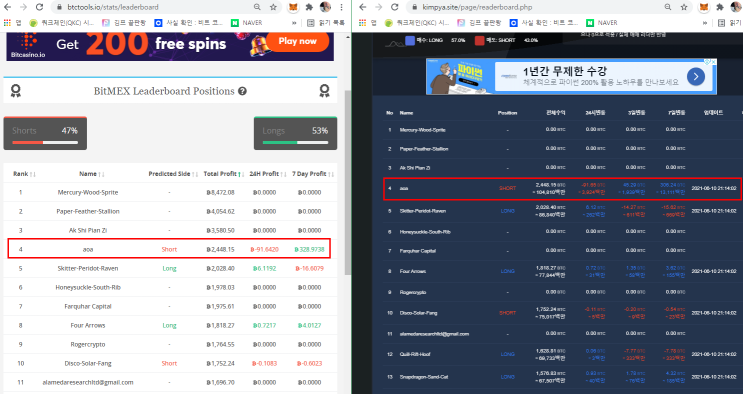Click the blue LONG color swatch in the legend
This screenshot has height=394, width=743.
click(x=410, y=40)
